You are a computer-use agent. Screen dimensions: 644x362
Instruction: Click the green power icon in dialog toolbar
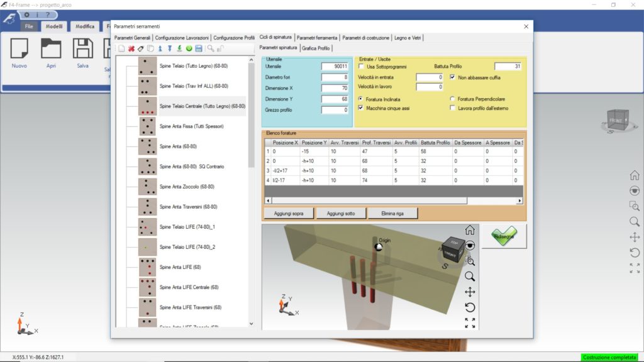(x=189, y=48)
